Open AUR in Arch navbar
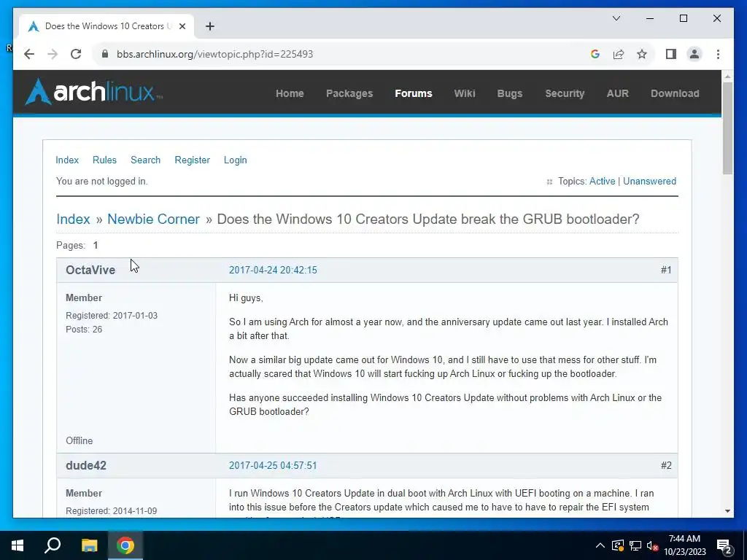 click(x=617, y=93)
